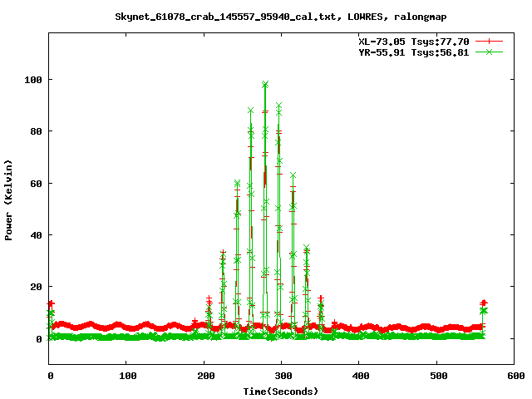Click the 400 tick label on the time axis
Screen dimensions: 532x399
(359, 376)
